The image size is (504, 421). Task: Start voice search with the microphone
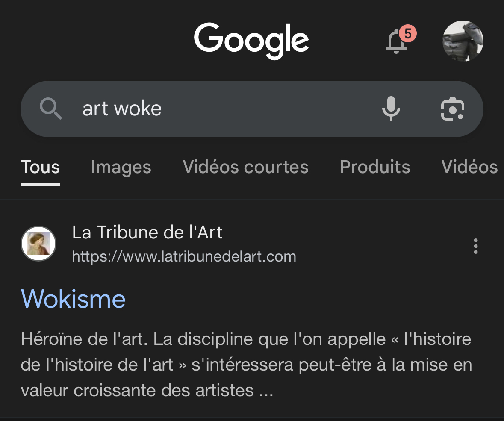pyautogui.click(x=391, y=109)
